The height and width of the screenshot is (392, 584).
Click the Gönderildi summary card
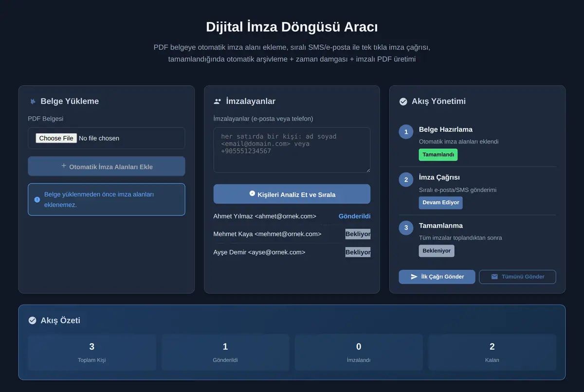point(225,353)
